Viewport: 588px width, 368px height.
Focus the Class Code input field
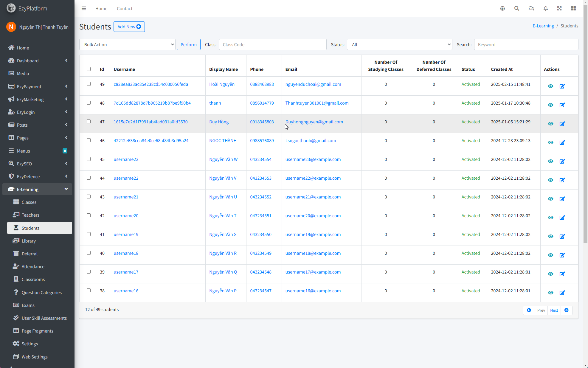(273, 44)
